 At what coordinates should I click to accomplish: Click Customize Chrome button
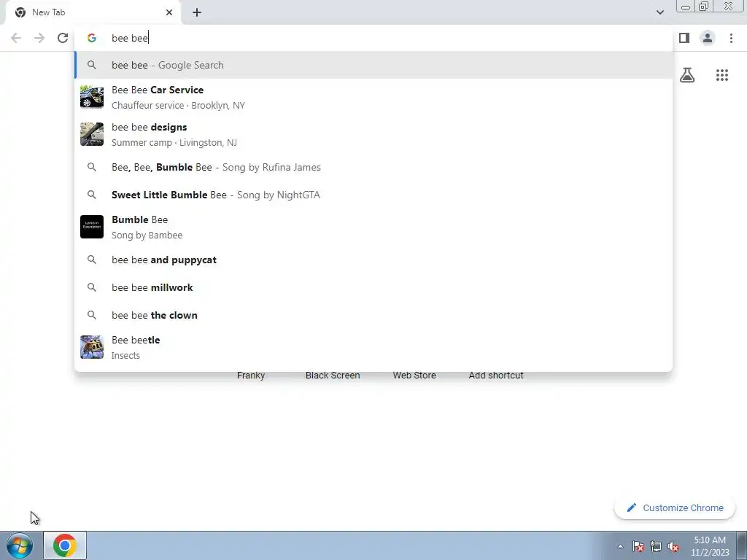675,507
